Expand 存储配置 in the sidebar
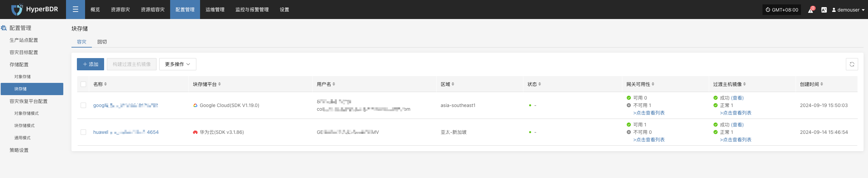The width and height of the screenshot is (868, 178). pos(19,65)
